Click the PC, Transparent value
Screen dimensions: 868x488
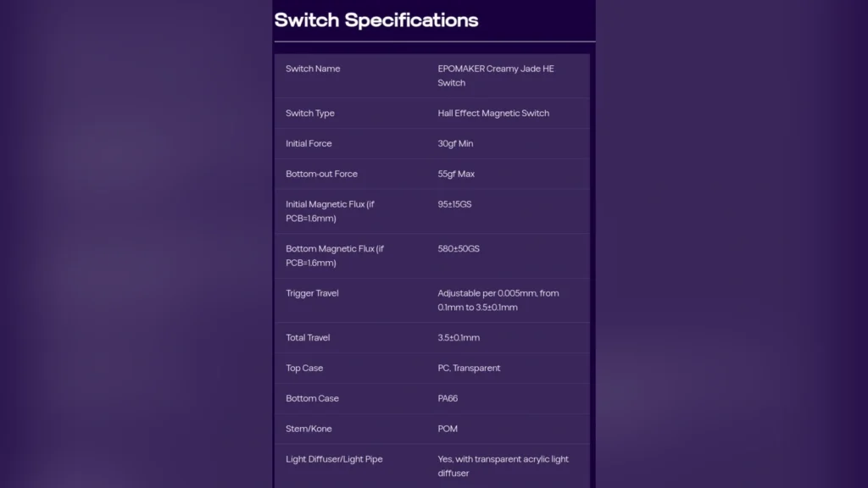click(x=468, y=368)
